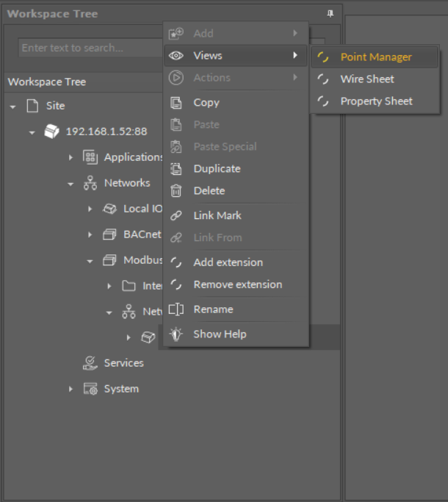Click the Delete trash can icon
Screen dimensions: 448x502
[x=176, y=191]
